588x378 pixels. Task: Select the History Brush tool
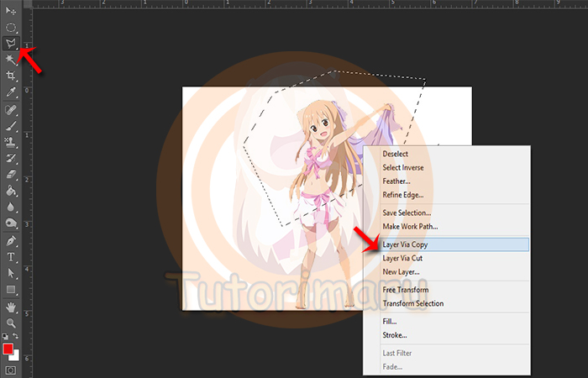click(x=10, y=158)
